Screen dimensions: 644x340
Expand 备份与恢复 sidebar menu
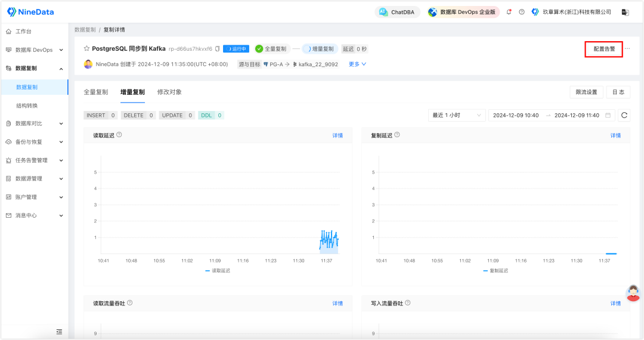(35, 142)
